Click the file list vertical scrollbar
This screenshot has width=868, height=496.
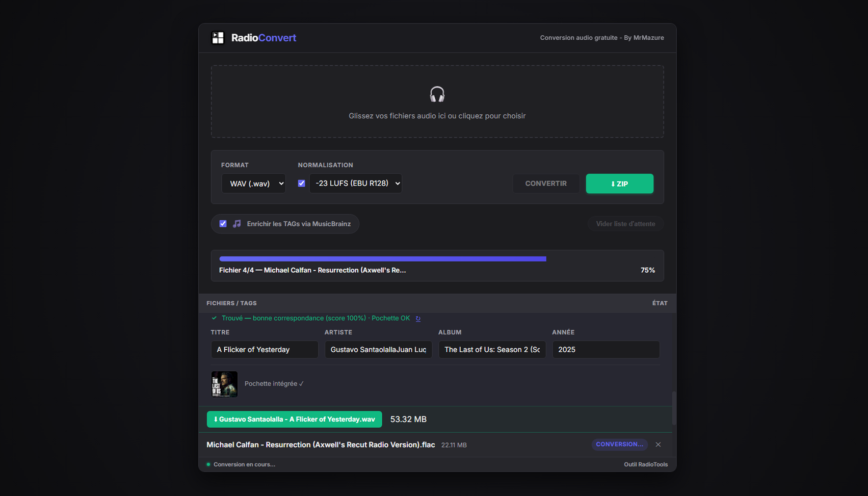[674, 408]
